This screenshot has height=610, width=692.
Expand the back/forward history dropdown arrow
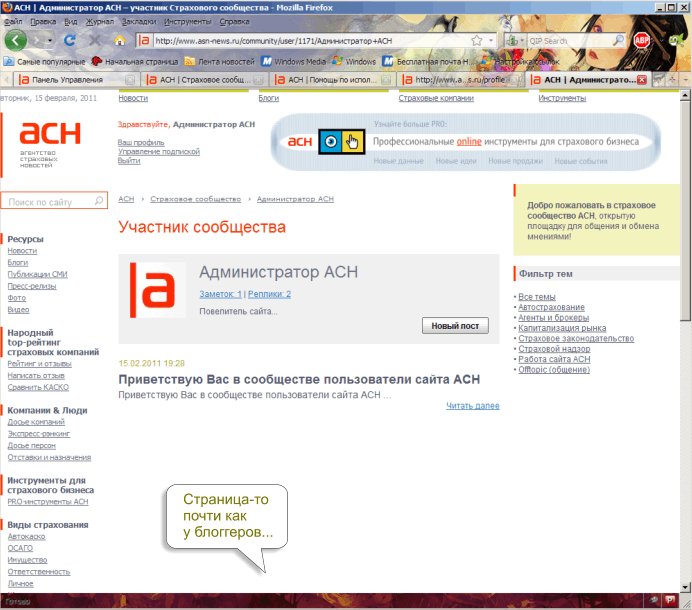[49, 41]
